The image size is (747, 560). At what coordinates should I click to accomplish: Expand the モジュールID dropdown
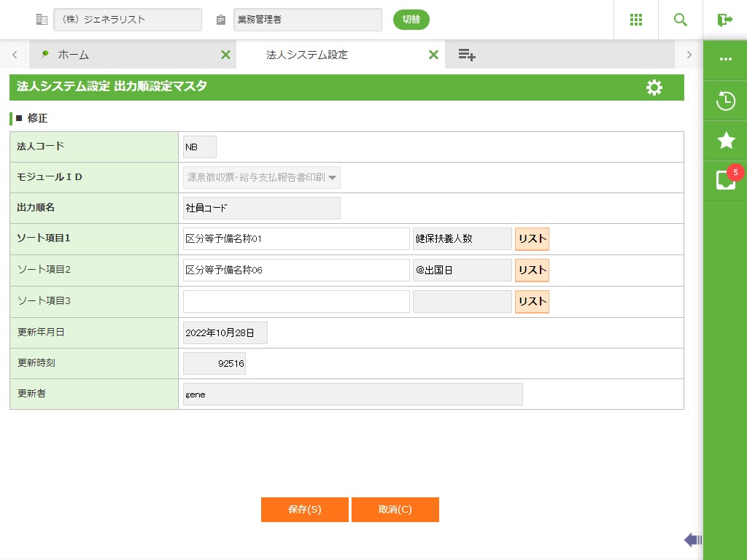click(x=332, y=177)
